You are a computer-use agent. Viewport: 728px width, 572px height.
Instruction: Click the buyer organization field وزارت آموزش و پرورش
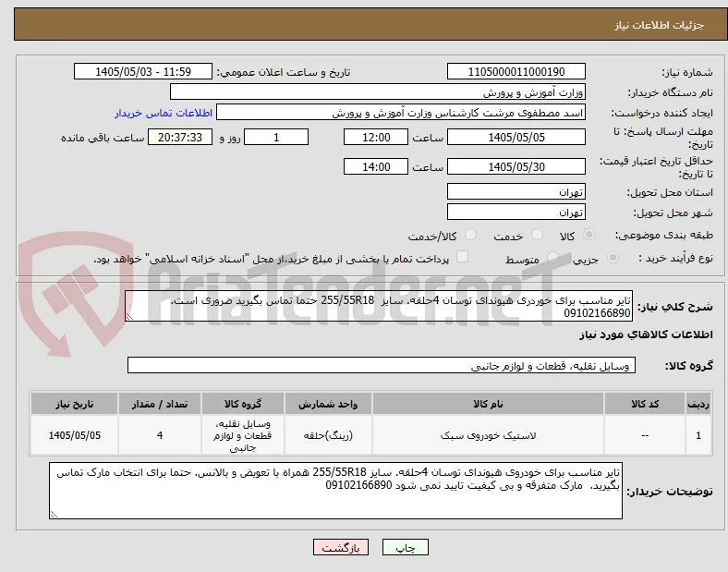[x=378, y=91]
